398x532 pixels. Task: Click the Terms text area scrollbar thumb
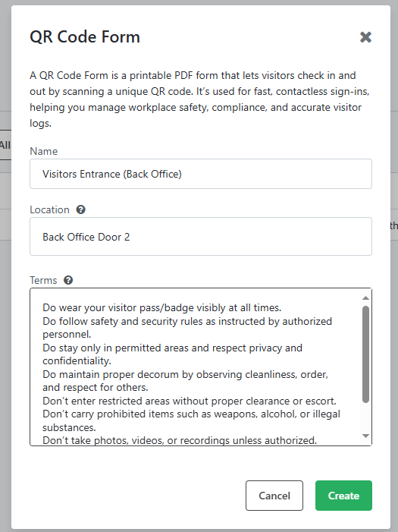point(365,354)
